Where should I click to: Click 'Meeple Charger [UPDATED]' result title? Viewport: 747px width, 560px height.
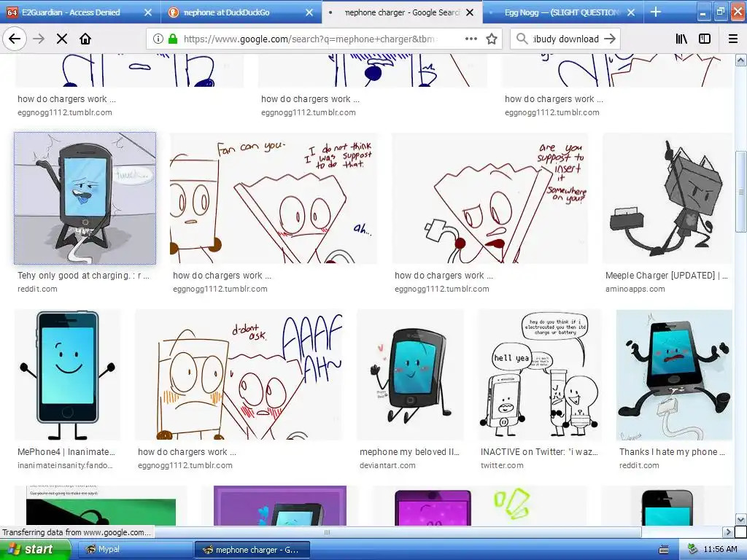pos(667,275)
